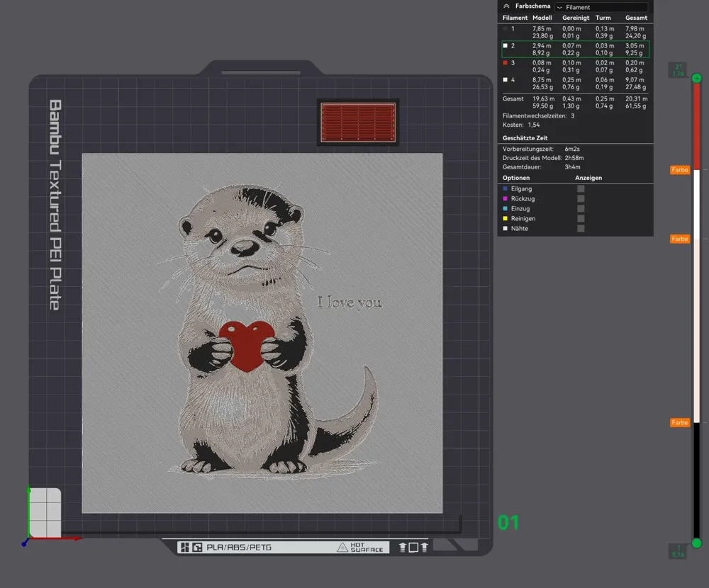Image resolution: width=709 pixels, height=588 pixels.
Task: Click the layer label showing 21 / 1,76
Action: click(x=678, y=70)
